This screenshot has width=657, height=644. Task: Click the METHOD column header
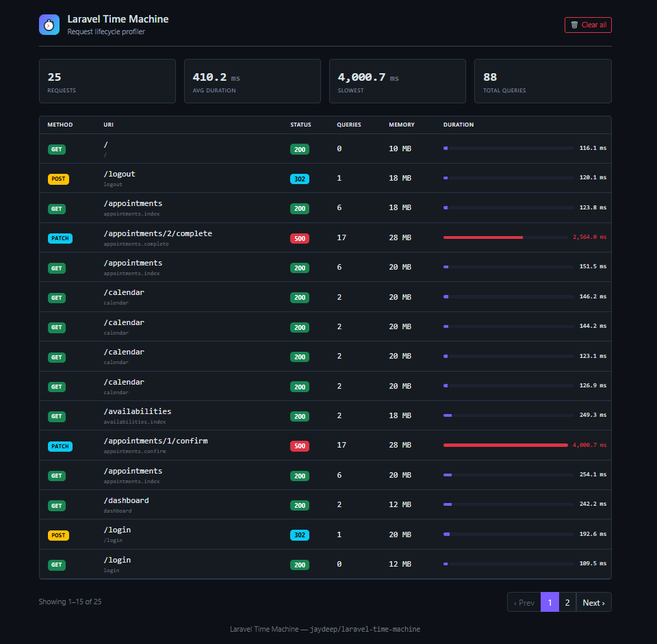pyautogui.click(x=60, y=125)
